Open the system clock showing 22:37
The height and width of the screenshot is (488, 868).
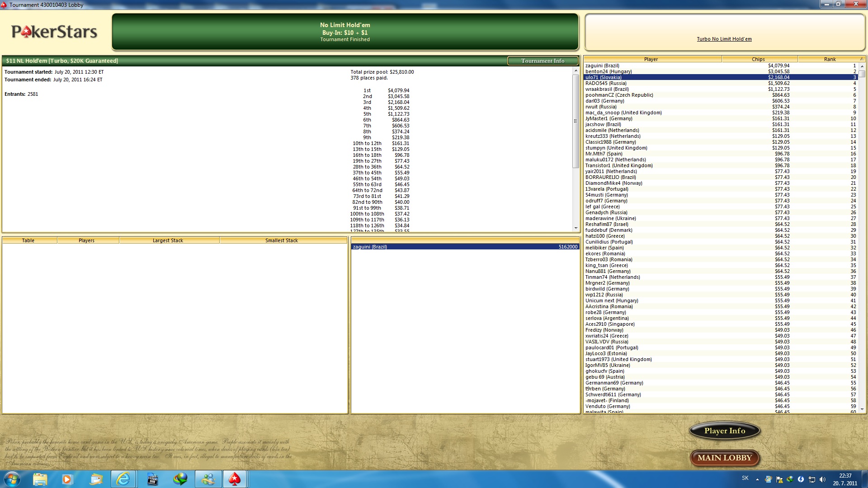845,479
